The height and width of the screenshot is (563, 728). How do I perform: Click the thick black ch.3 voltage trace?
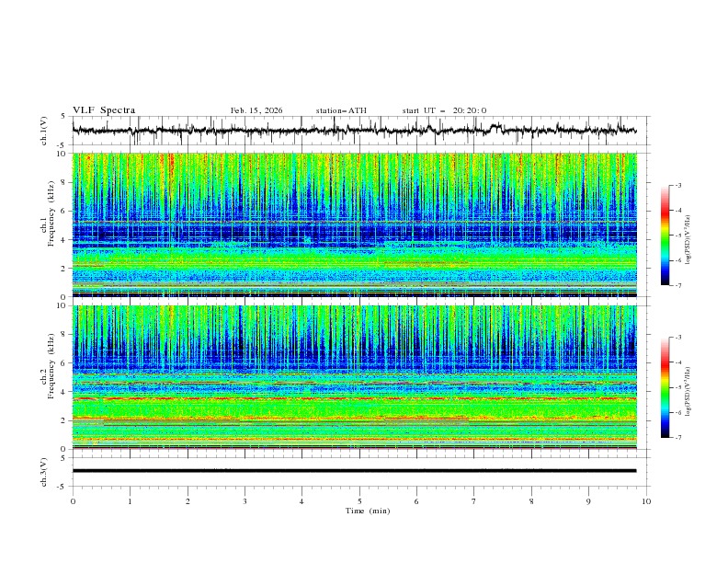point(354,471)
